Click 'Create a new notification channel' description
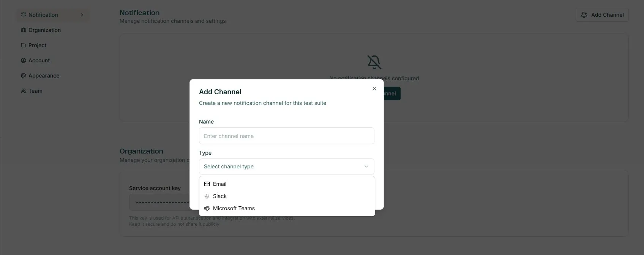The image size is (644, 255). 262,103
